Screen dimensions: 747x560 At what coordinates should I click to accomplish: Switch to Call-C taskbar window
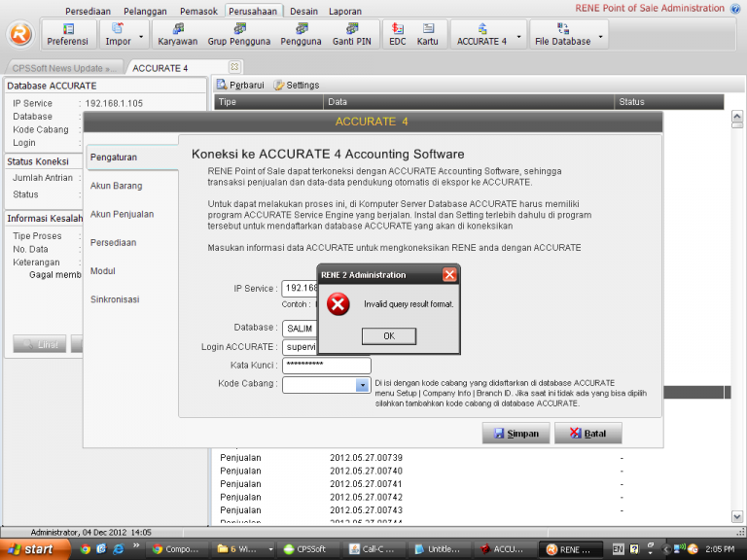tap(373, 549)
